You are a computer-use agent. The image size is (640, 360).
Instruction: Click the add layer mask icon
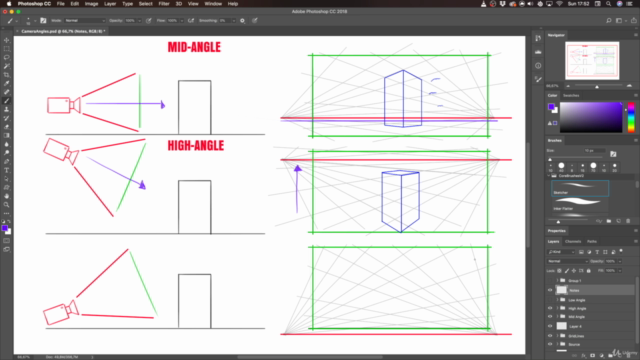[592, 356]
